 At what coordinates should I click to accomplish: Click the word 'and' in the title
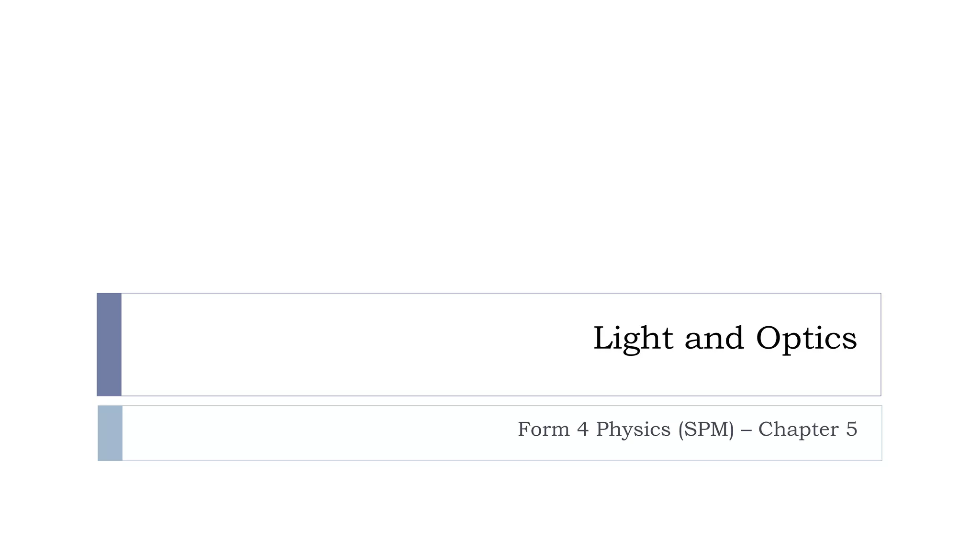(x=714, y=338)
